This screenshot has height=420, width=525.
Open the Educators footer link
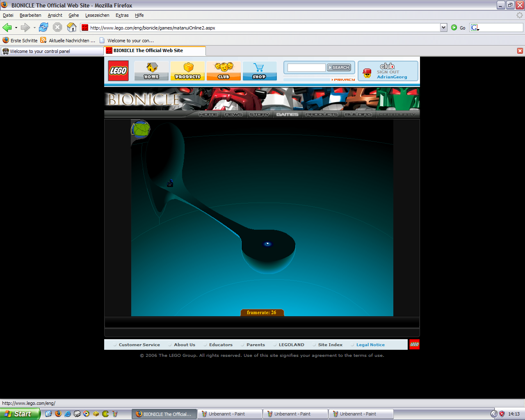coord(221,345)
